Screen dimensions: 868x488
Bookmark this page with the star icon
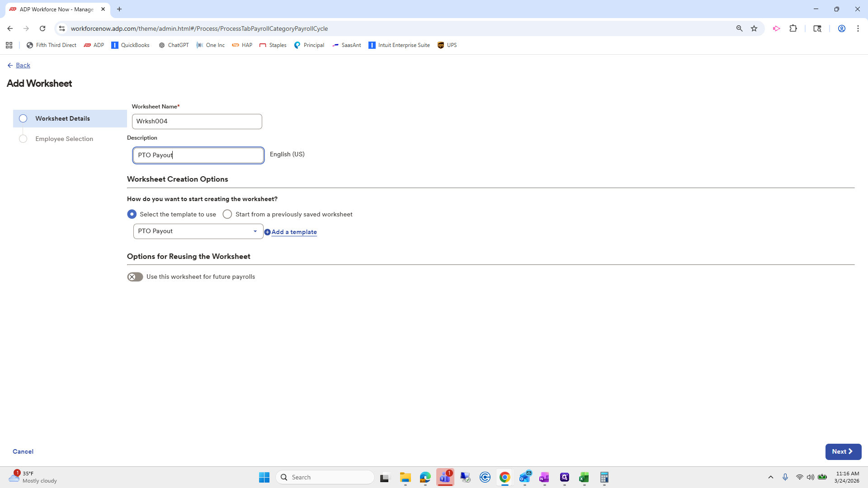tap(754, 28)
